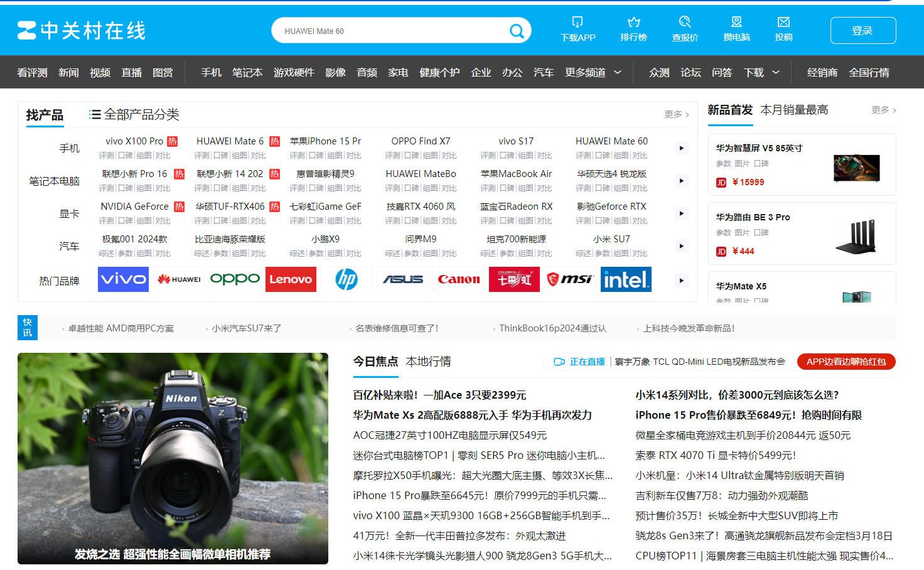Click the search magnifier icon
Screen dimensions: 924x570
[x=516, y=31]
